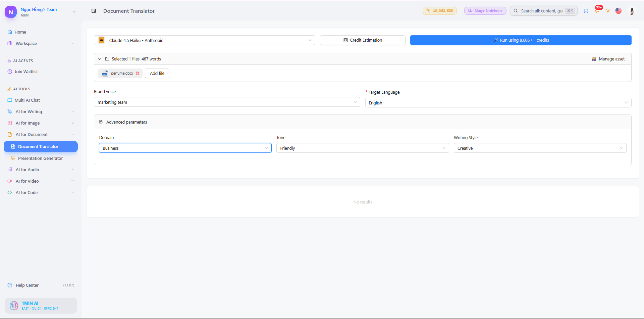
Task: Run using 8,605++ credits
Action: pos(521,40)
